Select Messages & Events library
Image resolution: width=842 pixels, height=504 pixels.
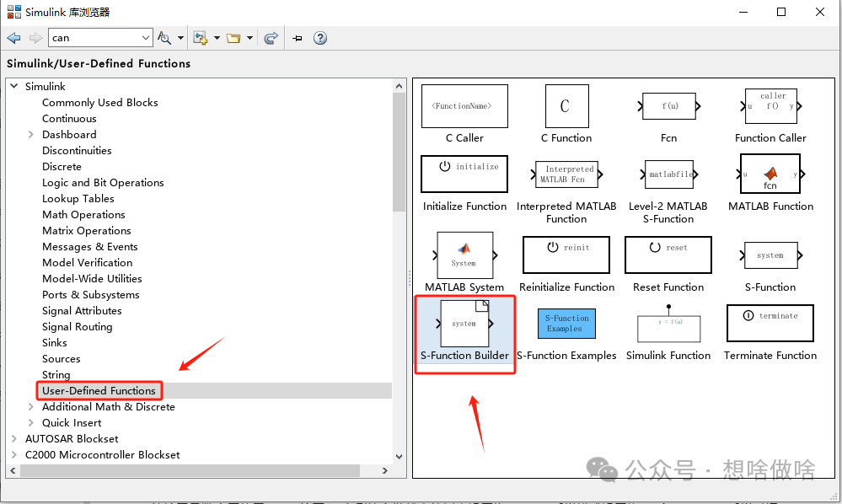click(x=89, y=247)
